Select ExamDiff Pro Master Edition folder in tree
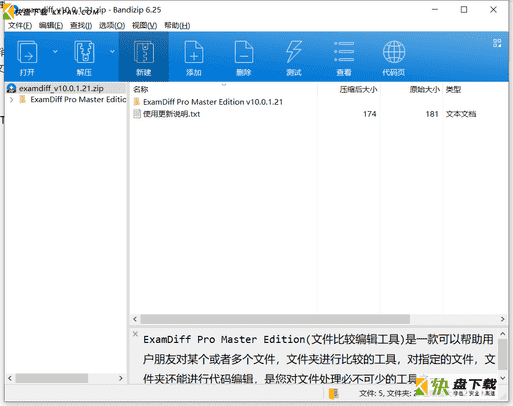This screenshot has height=406, width=513. [78, 100]
